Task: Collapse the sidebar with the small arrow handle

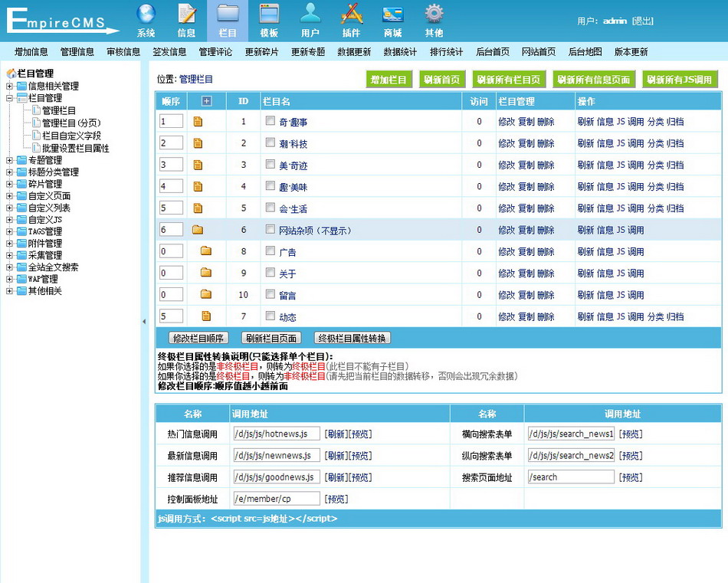Action: [x=144, y=321]
